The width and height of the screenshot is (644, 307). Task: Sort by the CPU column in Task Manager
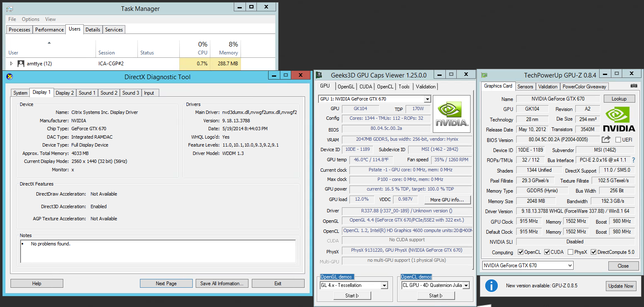tap(194, 48)
